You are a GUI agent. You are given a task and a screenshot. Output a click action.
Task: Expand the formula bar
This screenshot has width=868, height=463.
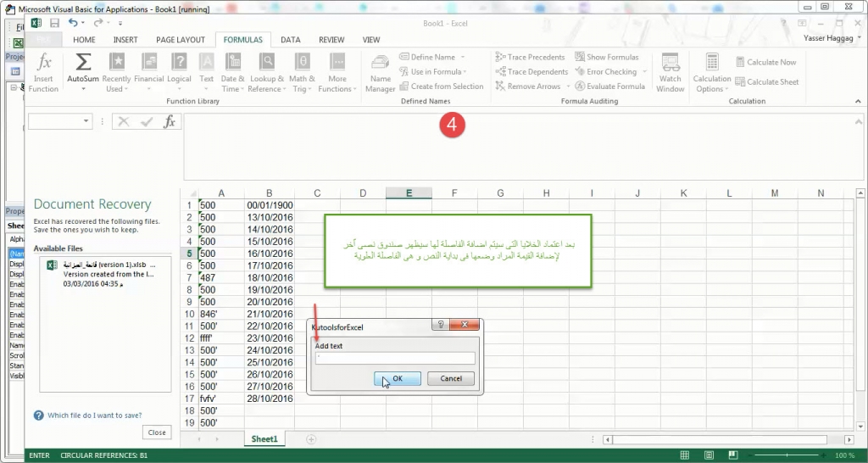[x=859, y=122]
